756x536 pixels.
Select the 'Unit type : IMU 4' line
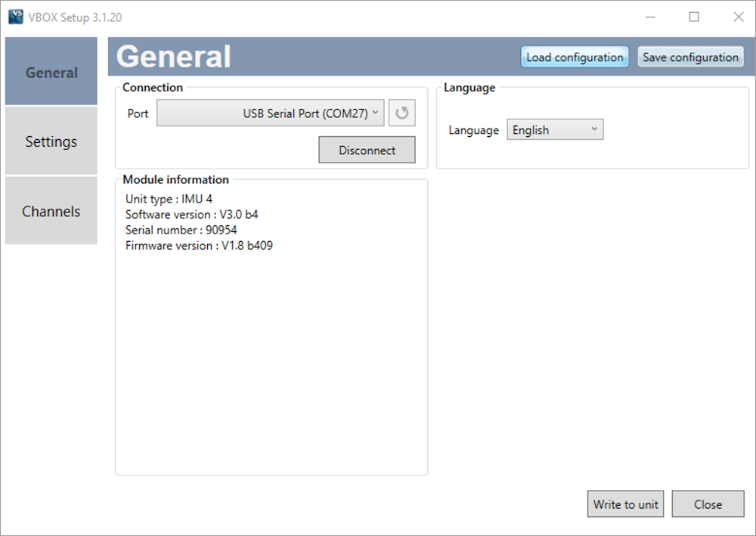click(x=169, y=199)
